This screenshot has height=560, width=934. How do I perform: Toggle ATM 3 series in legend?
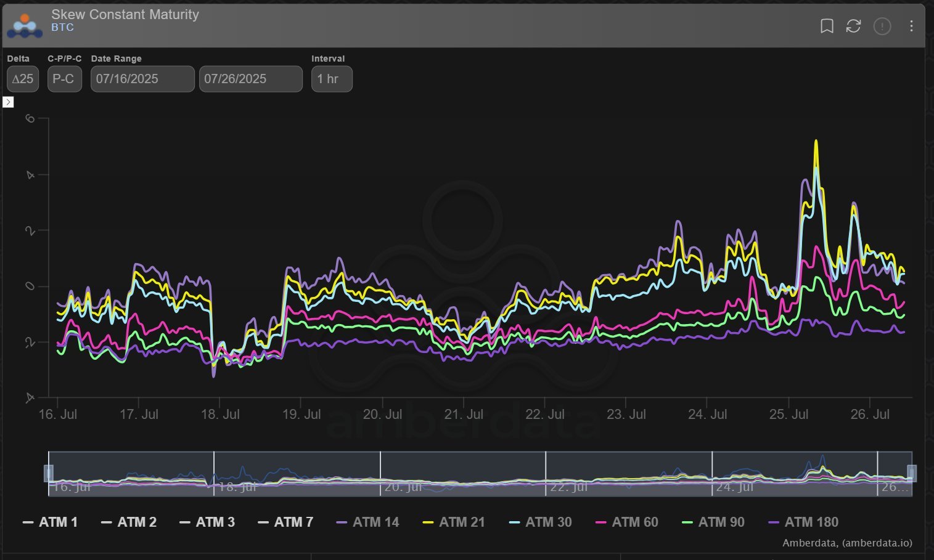pyautogui.click(x=207, y=522)
